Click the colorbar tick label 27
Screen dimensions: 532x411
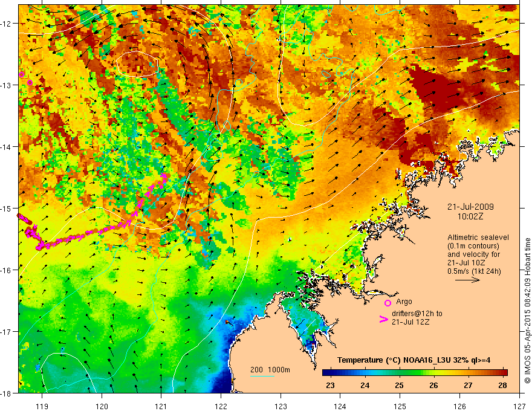[x=468, y=385]
